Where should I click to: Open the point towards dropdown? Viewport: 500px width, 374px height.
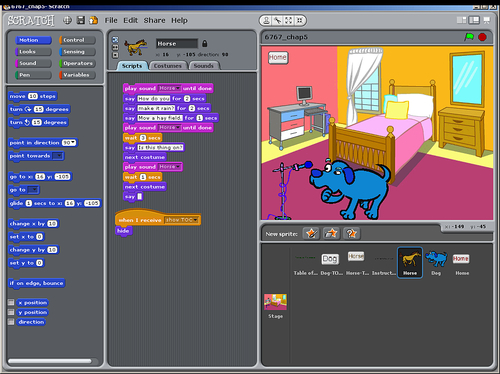pos(58,156)
